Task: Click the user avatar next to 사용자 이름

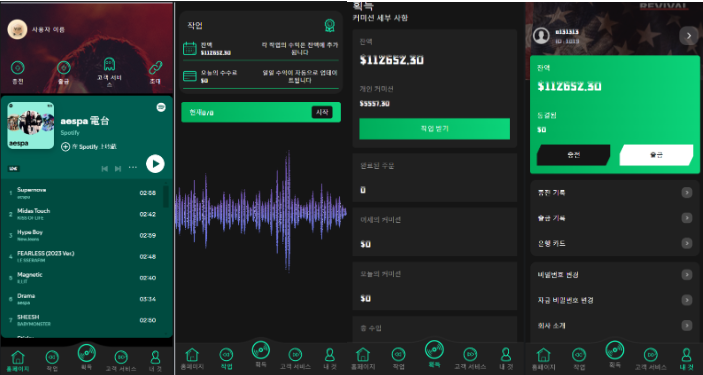Action: pyautogui.click(x=17, y=30)
